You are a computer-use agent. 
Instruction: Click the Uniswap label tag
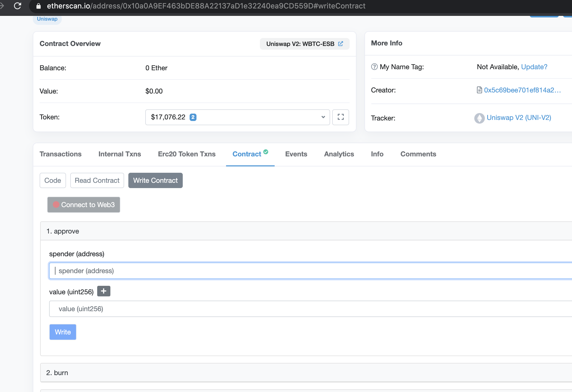[x=47, y=19]
